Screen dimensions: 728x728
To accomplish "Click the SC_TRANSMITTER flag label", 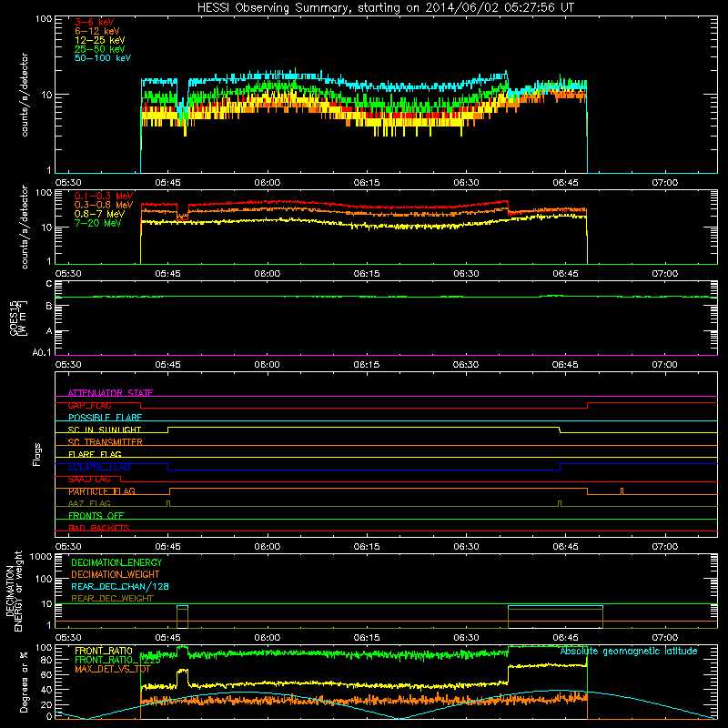I will (x=105, y=442).
